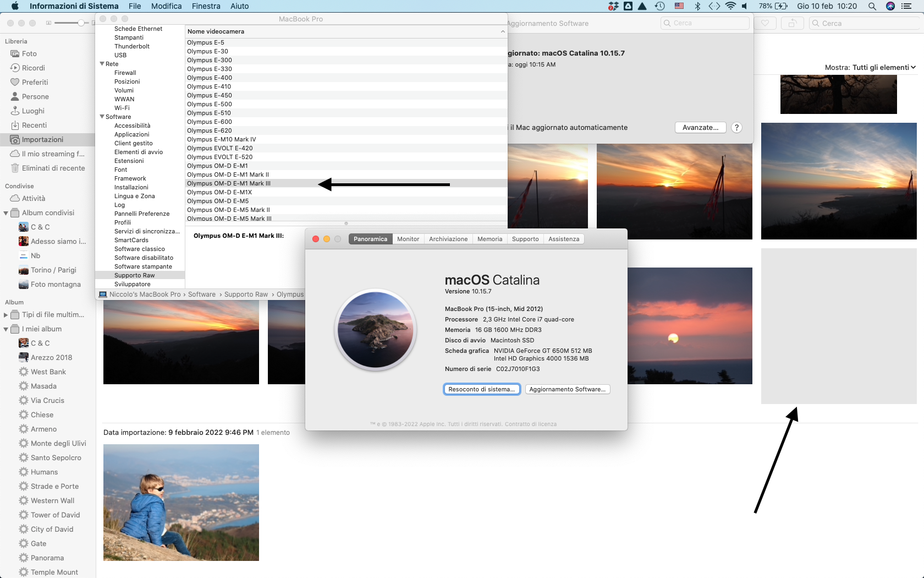
Task: Switch to the Assistenza tab
Action: pos(564,239)
